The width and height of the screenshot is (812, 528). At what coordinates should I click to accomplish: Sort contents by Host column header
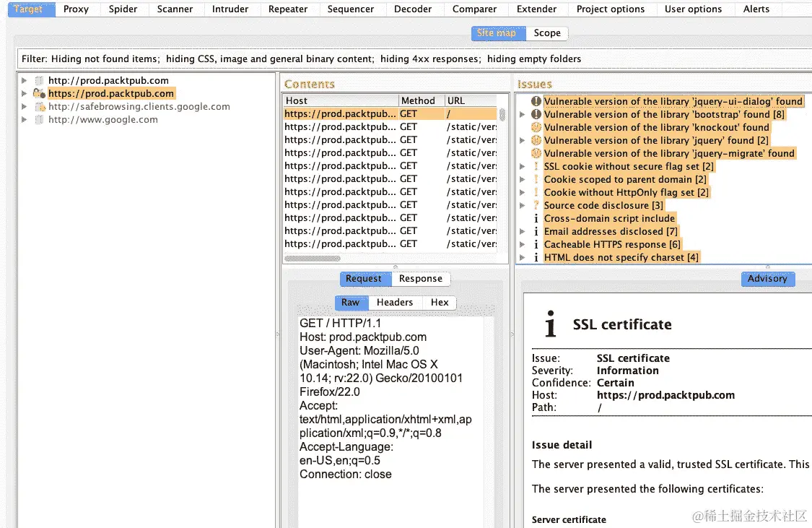(341, 100)
